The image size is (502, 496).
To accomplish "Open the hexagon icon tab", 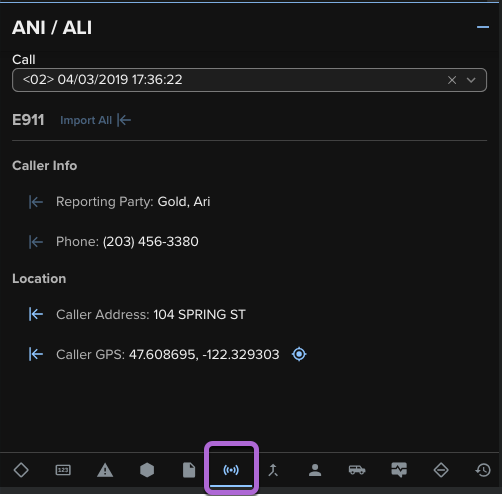I will coord(147,470).
